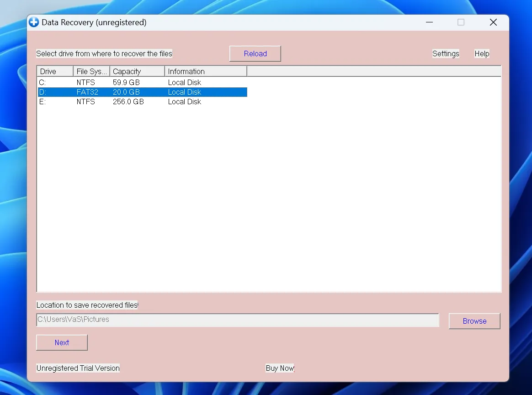Click the Unregistered Trial Version label

click(78, 368)
